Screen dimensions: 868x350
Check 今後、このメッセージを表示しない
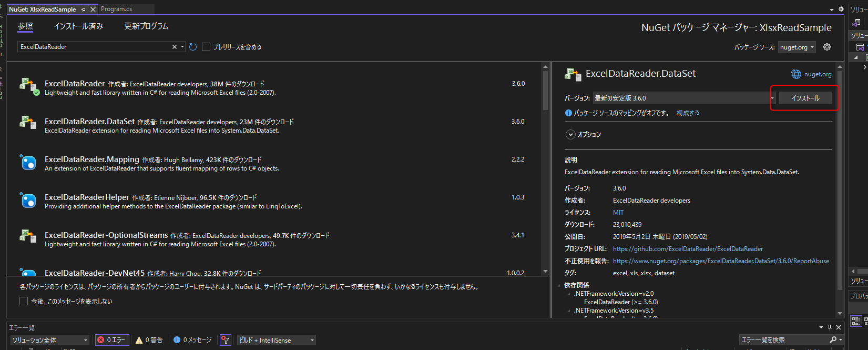point(24,301)
